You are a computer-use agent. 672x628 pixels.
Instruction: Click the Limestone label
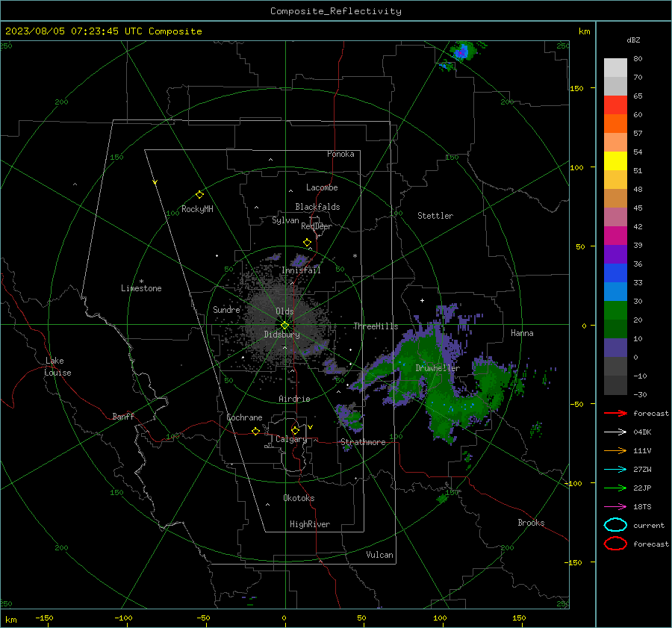[x=141, y=288]
